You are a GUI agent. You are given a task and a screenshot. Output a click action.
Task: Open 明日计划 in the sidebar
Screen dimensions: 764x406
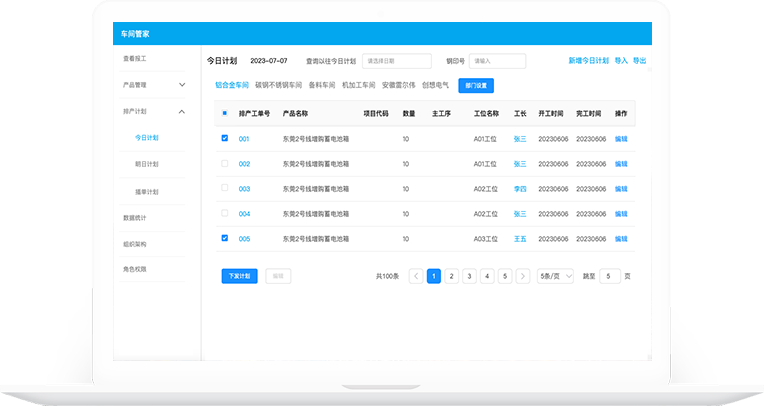147,164
